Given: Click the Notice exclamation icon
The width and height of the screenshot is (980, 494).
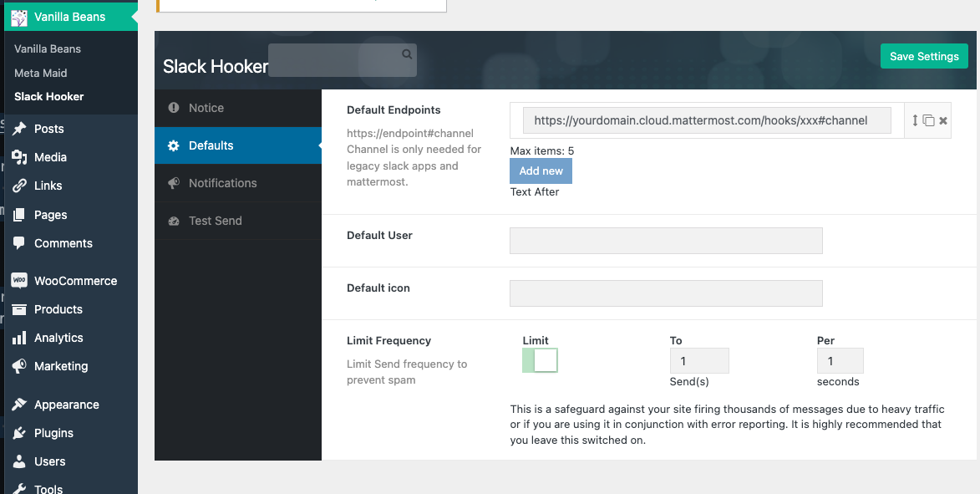Looking at the screenshot, I should point(174,108).
